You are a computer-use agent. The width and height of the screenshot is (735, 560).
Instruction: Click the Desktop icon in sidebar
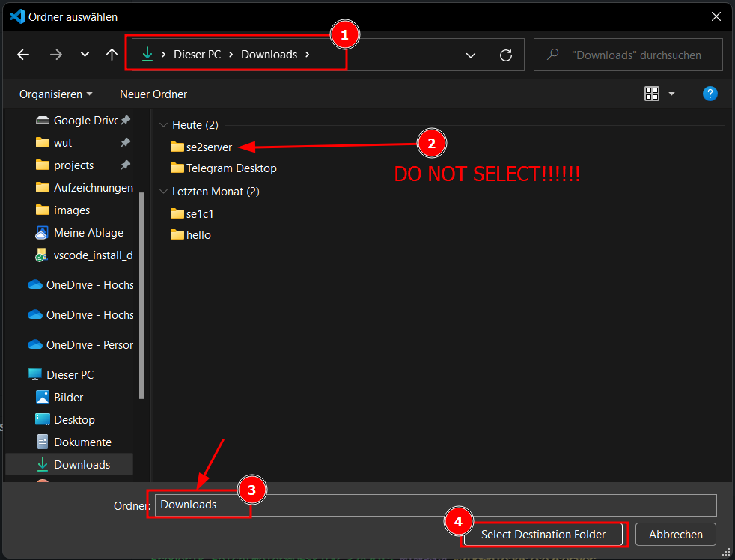(42, 419)
